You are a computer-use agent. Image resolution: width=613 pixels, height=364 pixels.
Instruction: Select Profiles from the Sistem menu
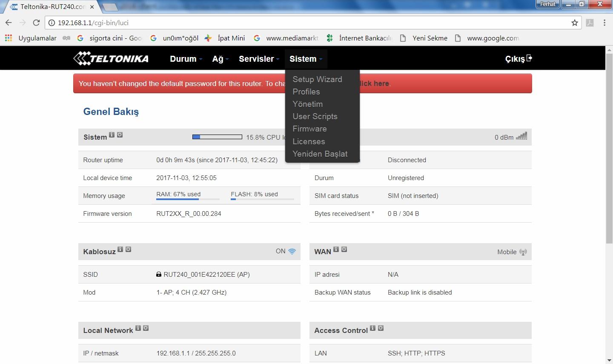click(x=306, y=92)
